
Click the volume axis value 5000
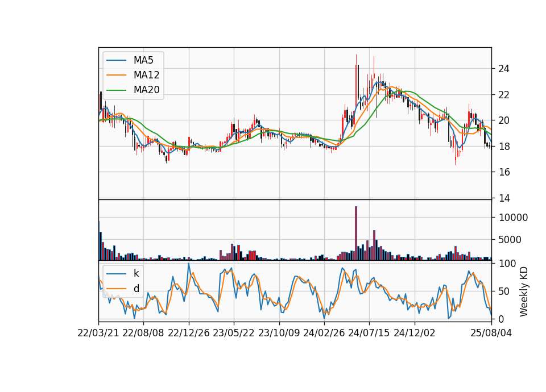[510, 240]
